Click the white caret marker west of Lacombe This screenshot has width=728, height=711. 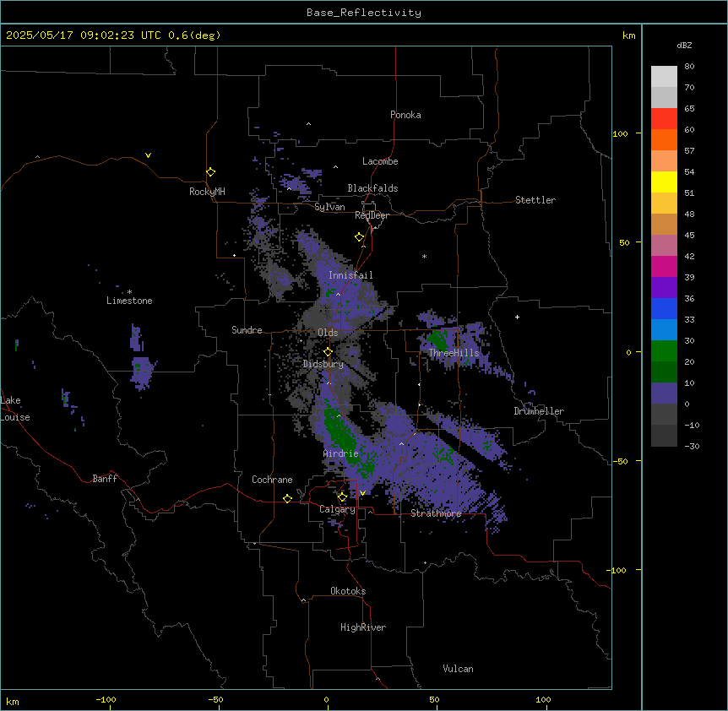[x=335, y=167]
